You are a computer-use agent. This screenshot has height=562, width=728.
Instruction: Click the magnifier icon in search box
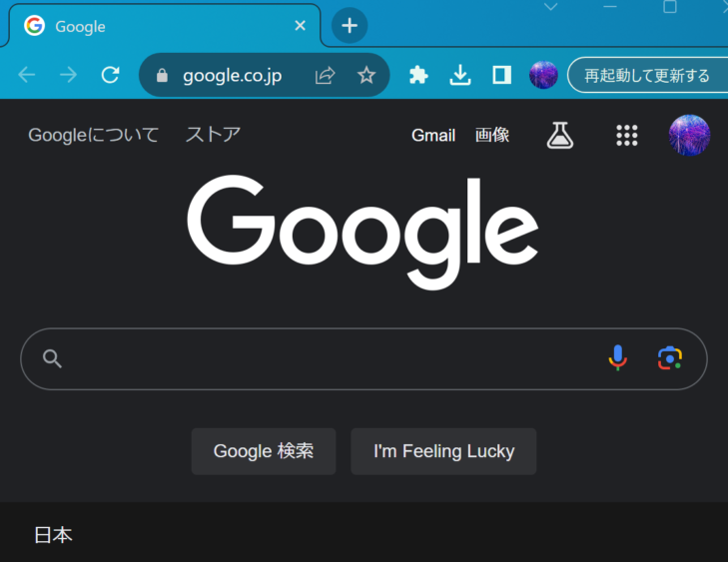(x=52, y=358)
